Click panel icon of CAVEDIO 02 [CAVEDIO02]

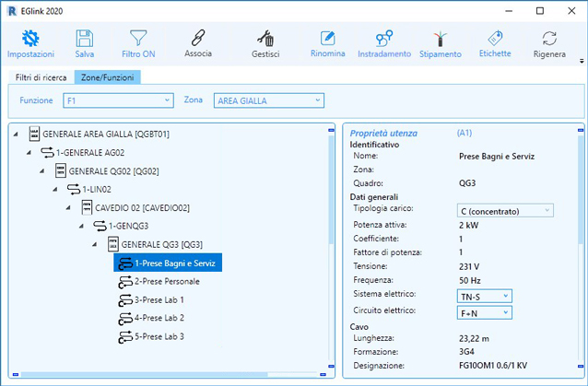87,207
